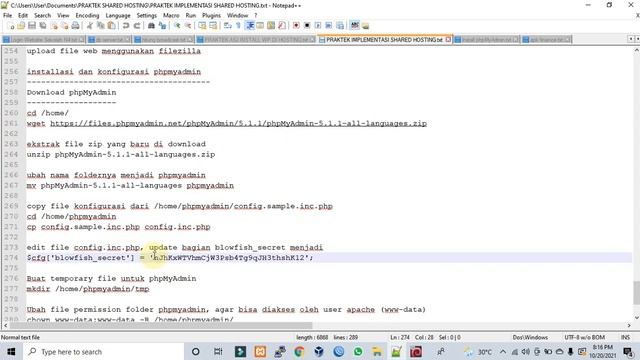The height and width of the screenshot is (360, 640).
Task: Open the Search menu
Action: (42, 16)
